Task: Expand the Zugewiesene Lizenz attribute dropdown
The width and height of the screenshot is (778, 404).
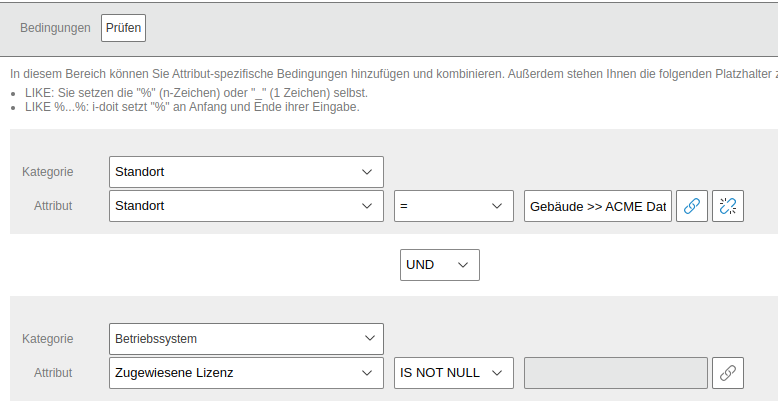Action: 246,373
